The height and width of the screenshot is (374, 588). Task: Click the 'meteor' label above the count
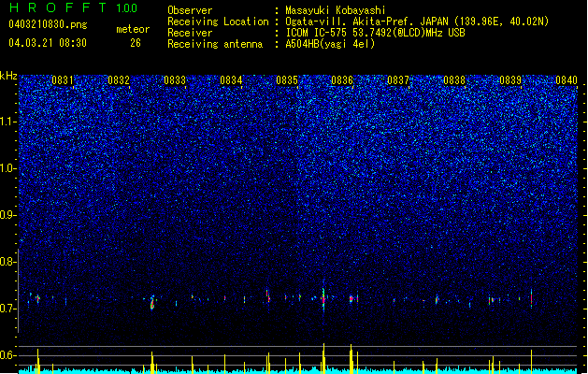133,29
